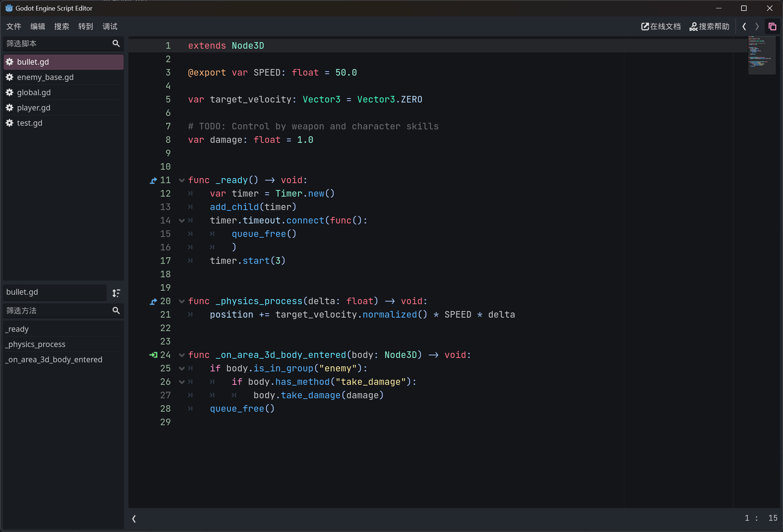
Task: Navigate forward in script history with the right arrow
Action: [x=757, y=26]
